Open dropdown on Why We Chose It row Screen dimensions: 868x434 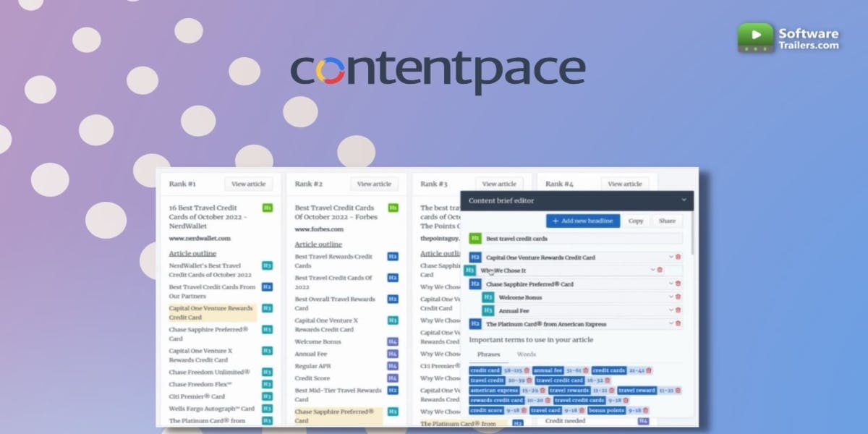(x=652, y=270)
